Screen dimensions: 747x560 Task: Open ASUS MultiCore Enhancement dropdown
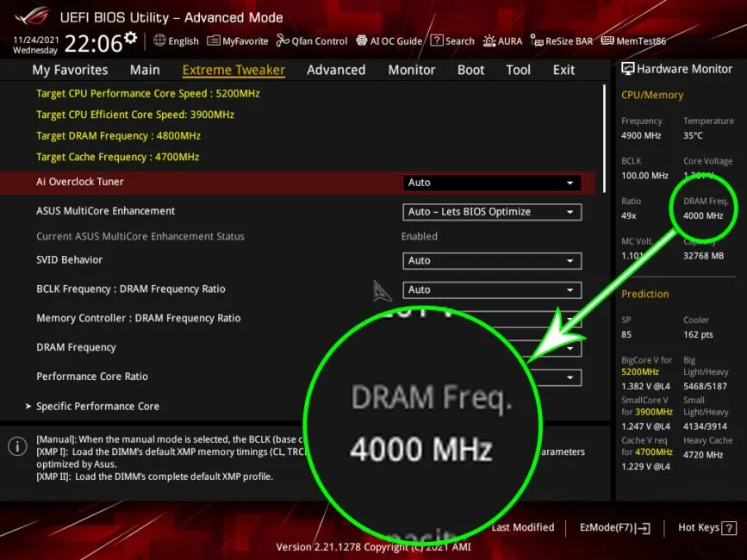[492, 212]
